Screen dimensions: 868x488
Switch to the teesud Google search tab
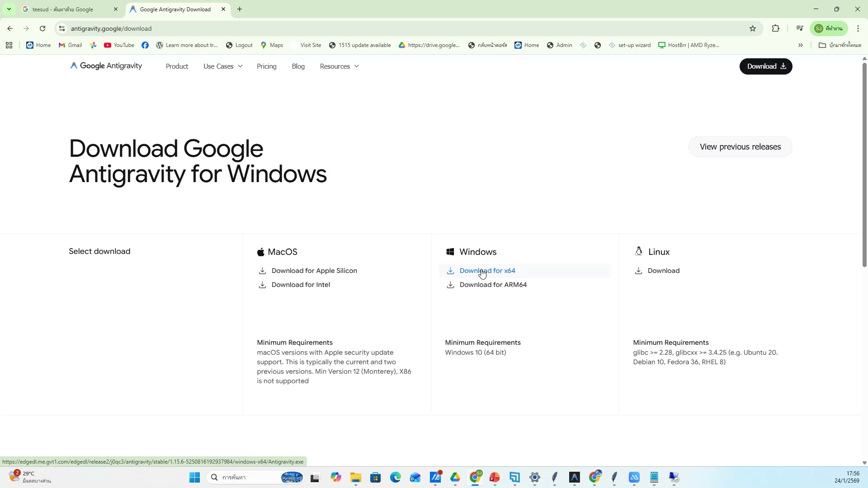(68, 9)
